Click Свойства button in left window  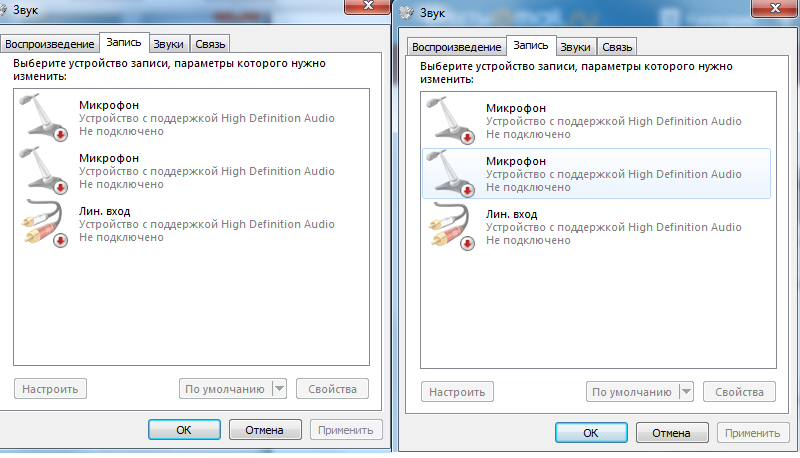coord(332,389)
